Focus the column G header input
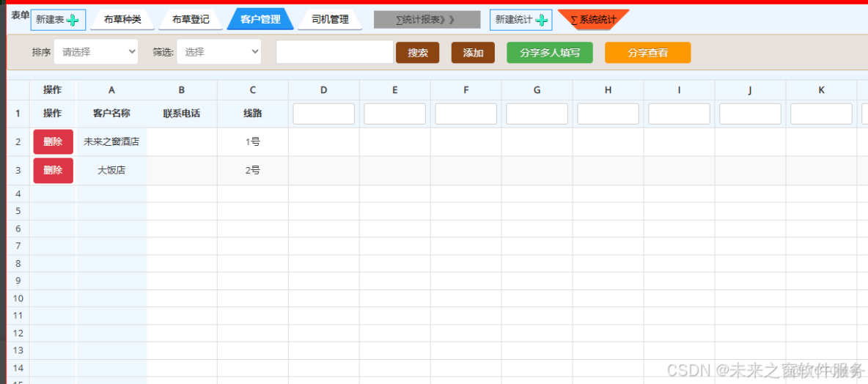 (x=537, y=114)
